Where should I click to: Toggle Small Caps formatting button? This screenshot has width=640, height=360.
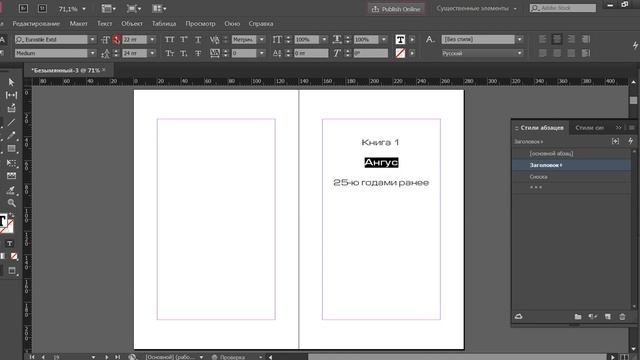(x=169, y=53)
